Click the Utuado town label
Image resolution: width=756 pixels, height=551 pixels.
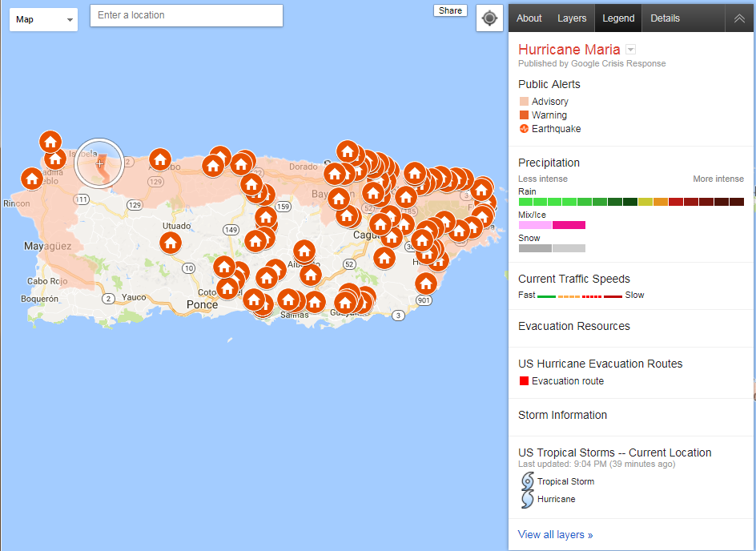tap(176, 226)
